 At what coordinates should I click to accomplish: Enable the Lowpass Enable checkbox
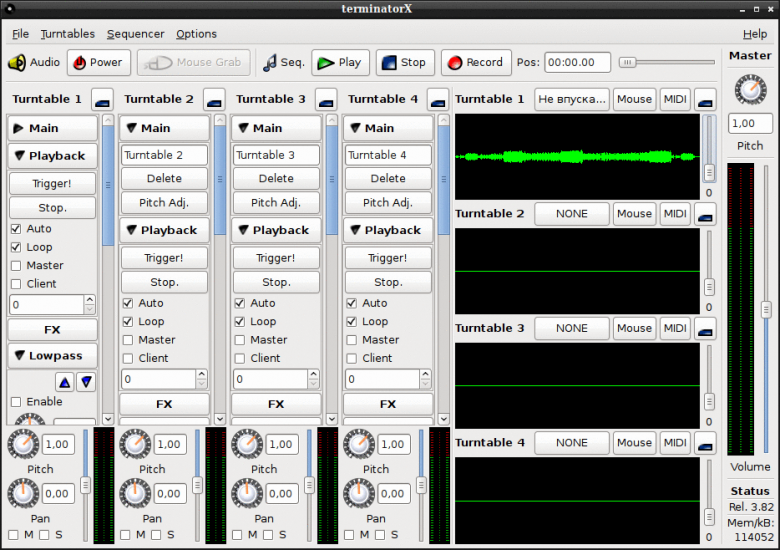16,402
